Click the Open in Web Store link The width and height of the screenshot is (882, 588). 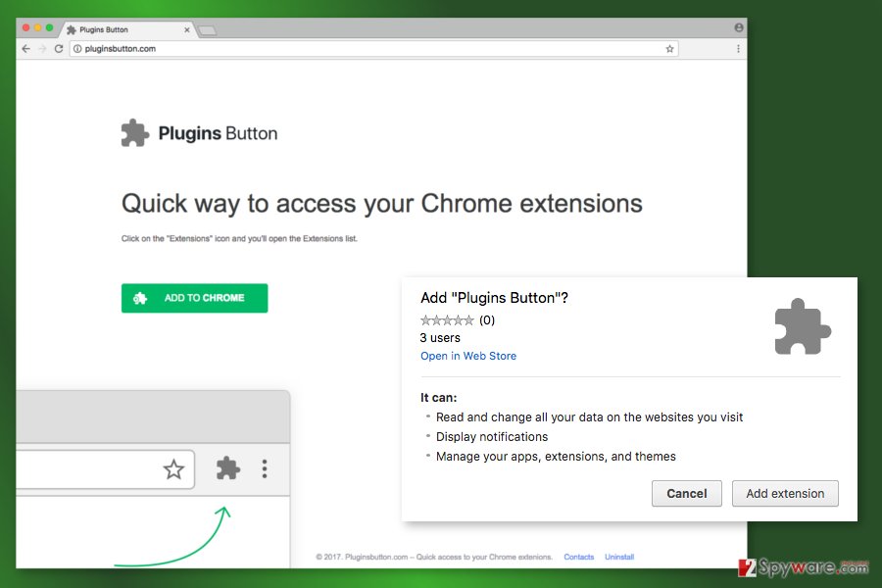468,356
